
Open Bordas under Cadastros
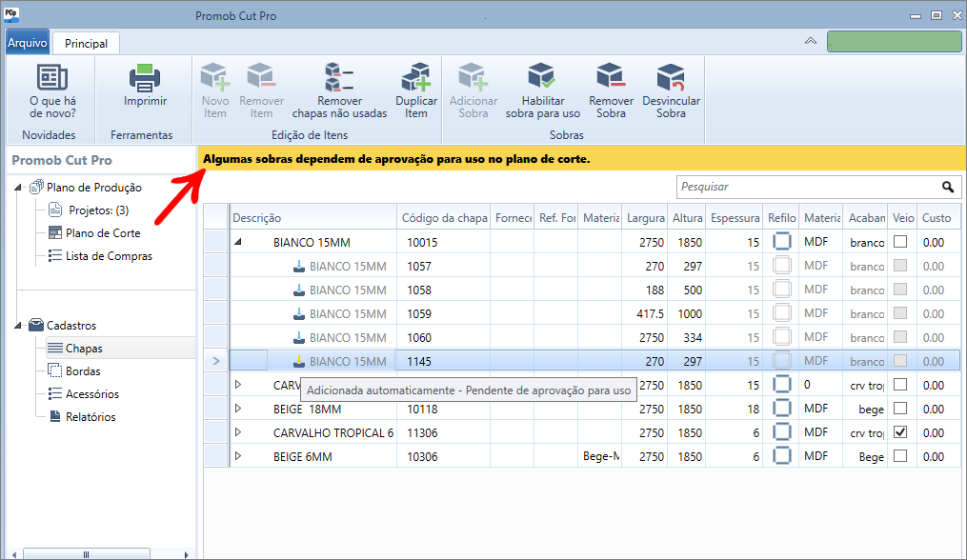pyautogui.click(x=83, y=371)
